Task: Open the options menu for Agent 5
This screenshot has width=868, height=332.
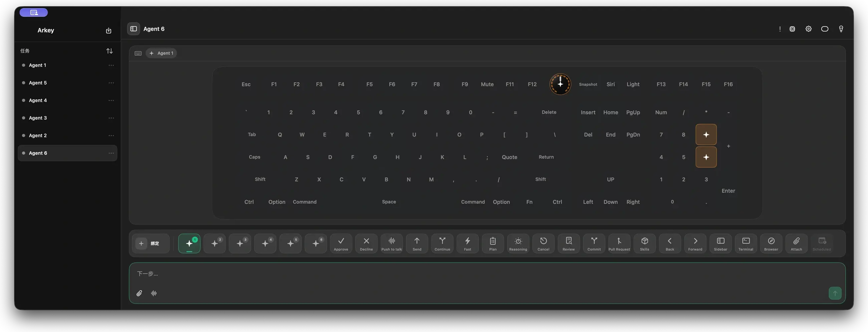Action: [x=111, y=82]
